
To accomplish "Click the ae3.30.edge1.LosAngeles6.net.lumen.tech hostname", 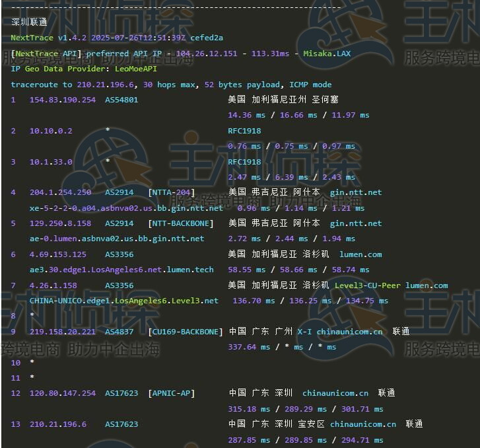I will coord(121,270).
